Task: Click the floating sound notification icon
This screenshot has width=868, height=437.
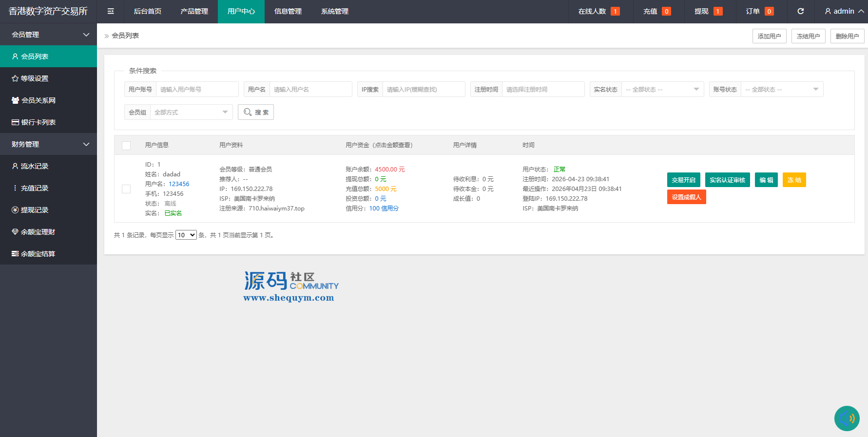Action: point(847,418)
